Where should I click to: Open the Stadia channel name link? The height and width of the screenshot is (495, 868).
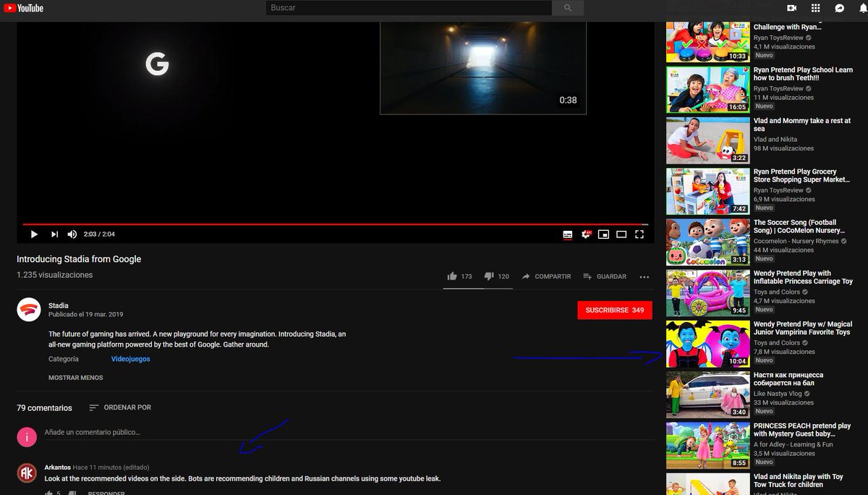tap(59, 305)
